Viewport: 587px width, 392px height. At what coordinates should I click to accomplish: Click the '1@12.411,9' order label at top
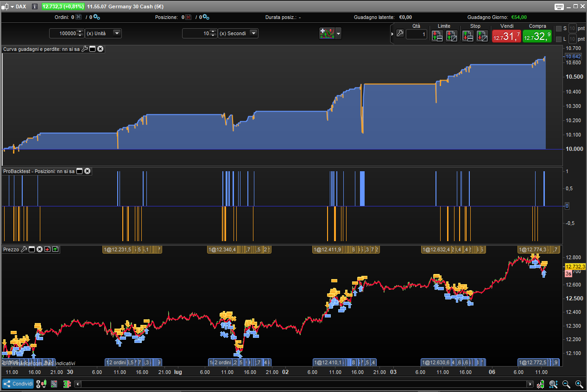point(328,250)
